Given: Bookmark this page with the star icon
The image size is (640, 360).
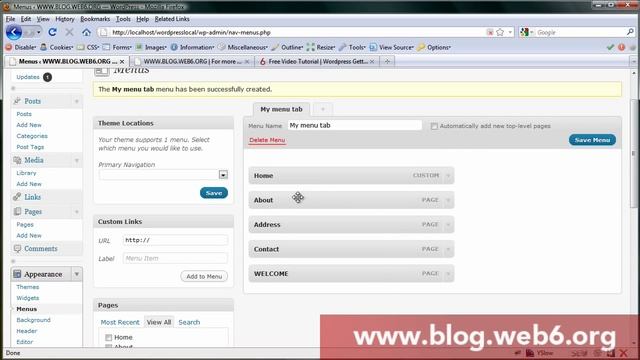Looking at the screenshot, I should tap(500, 32).
